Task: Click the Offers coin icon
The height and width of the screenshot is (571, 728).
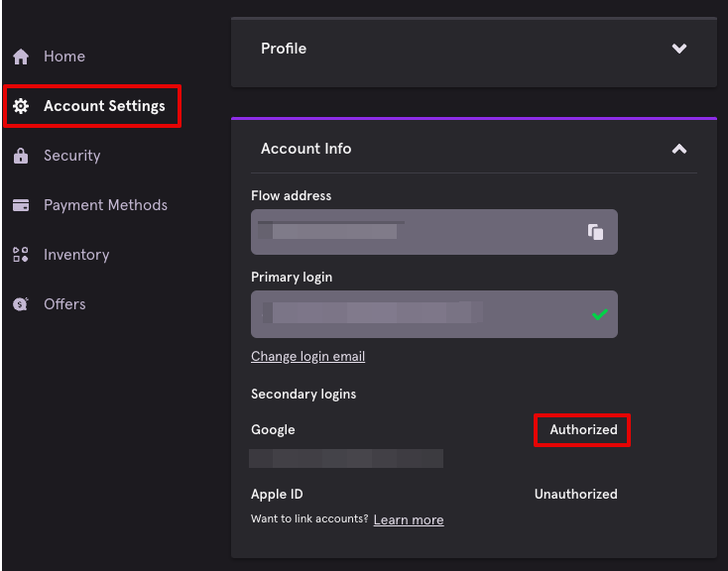Action: click(21, 304)
